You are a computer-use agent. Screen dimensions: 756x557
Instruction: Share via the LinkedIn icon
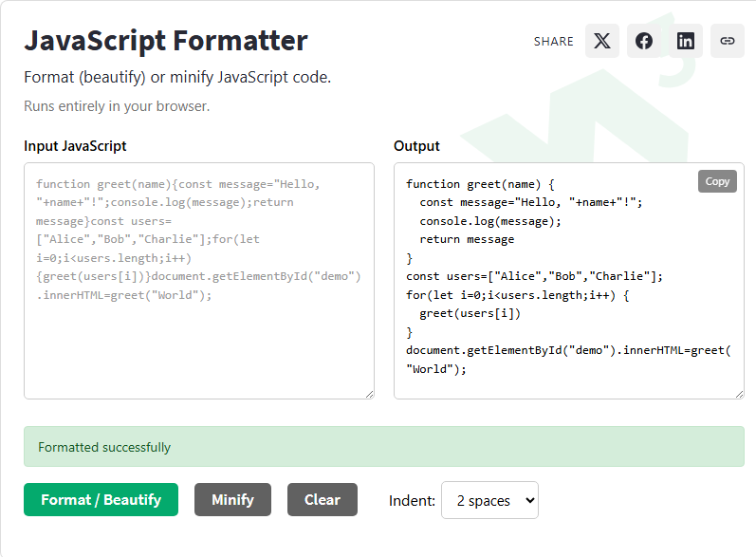pyautogui.click(x=685, y=41)
